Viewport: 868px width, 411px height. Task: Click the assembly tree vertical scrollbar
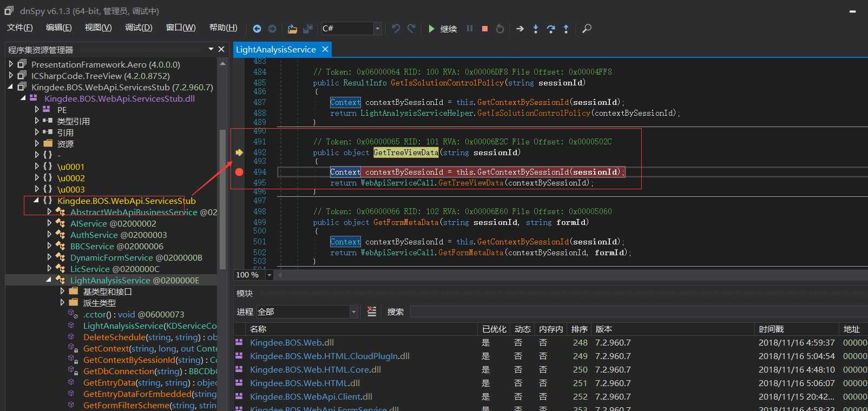222,200
